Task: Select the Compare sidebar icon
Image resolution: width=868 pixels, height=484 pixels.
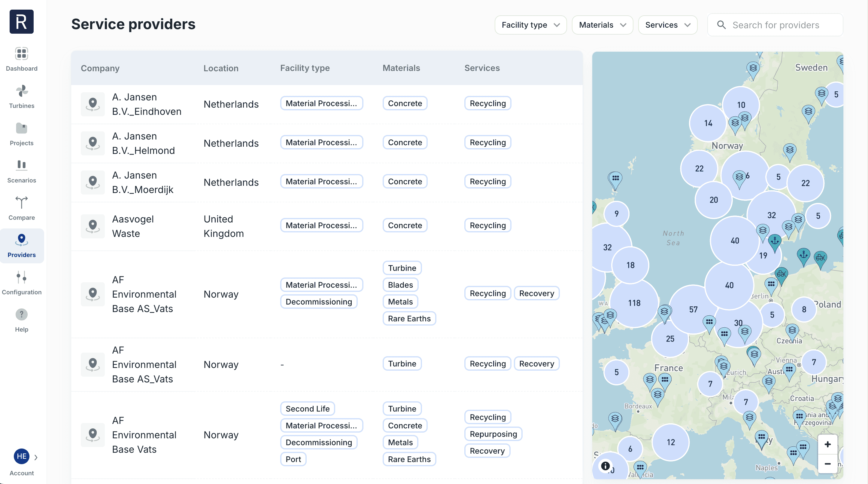Action: pos(22,203)
